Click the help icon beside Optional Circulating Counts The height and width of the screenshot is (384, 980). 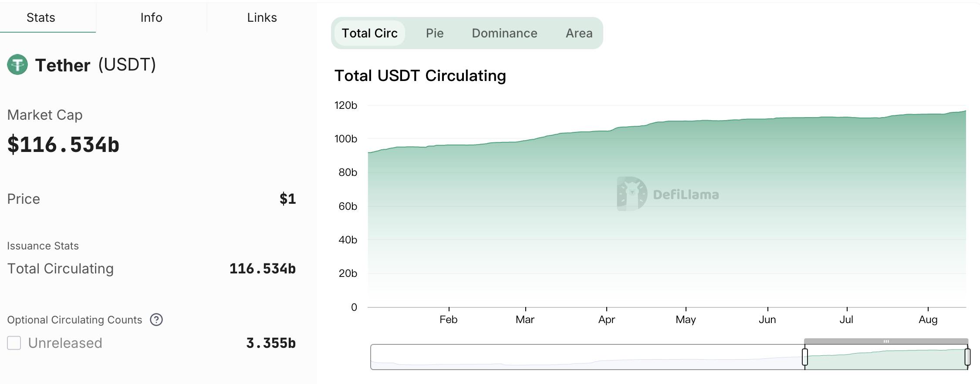coord(156,320)
